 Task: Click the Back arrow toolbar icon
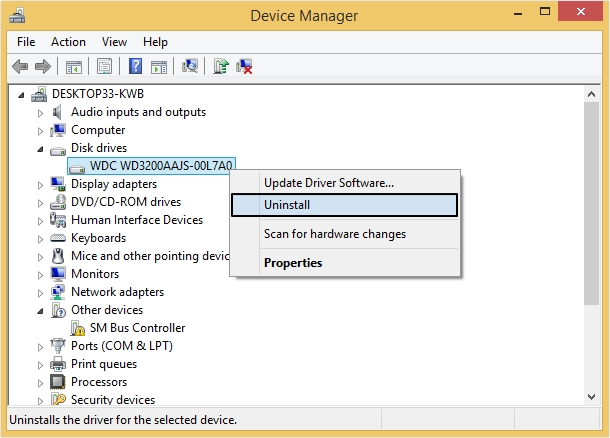click(x=20, y=67)
